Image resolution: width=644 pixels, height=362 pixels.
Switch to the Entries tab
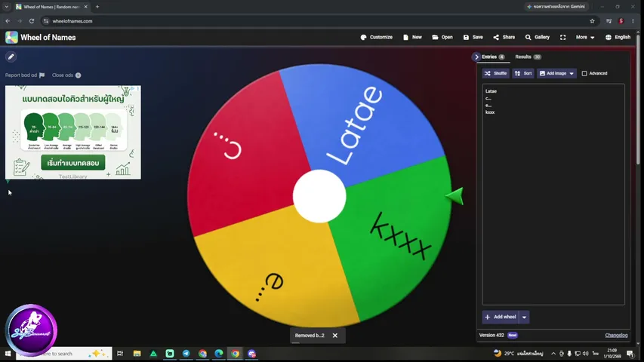pyautogui.click(x=493, y=57)
